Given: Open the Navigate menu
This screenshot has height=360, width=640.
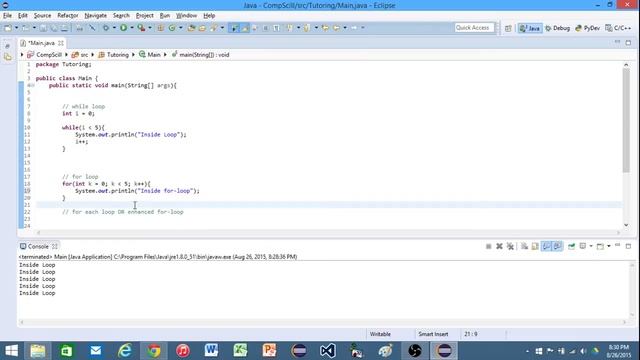Looking at the screenshot, I should click(x=96, y=16).
